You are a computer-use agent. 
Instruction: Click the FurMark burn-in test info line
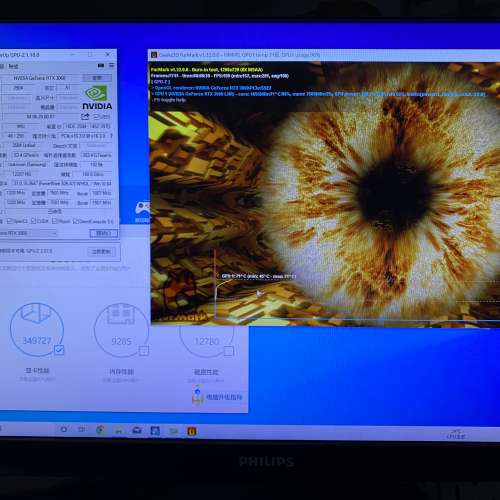click(207, 70)
